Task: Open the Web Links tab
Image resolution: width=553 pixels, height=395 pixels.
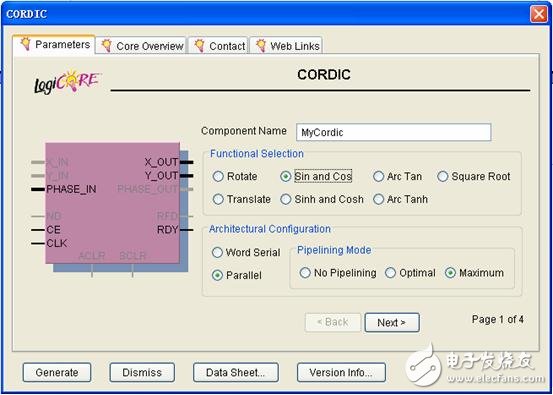Action: tap(286, 46)
